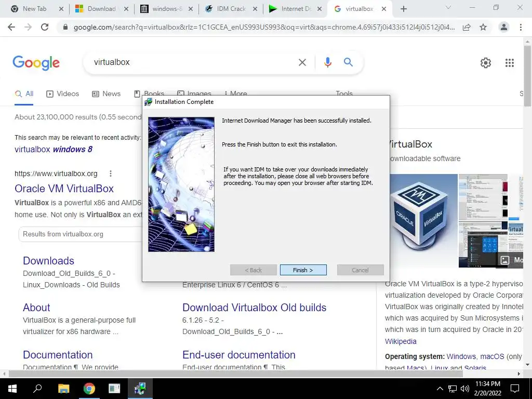Start voice search with microphone icon

point(327,62)
